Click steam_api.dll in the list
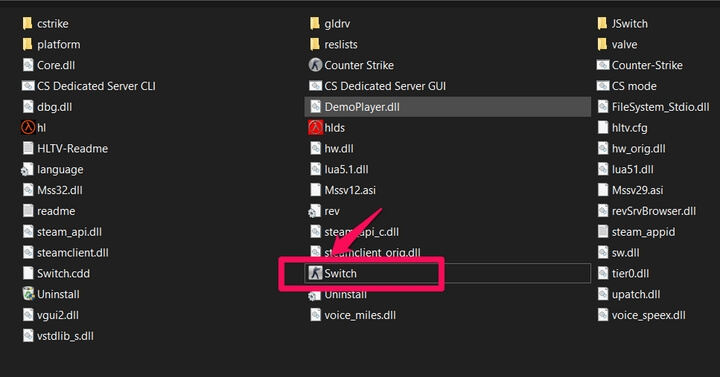The height and width of the screenshot is (377, 720). click(62, 232)
